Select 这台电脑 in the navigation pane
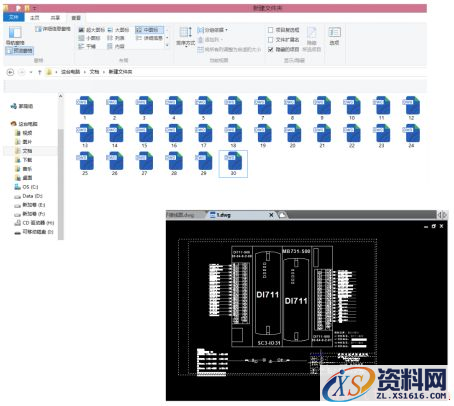Viewport: 454px width, 406px height. (x=24, y=124)
